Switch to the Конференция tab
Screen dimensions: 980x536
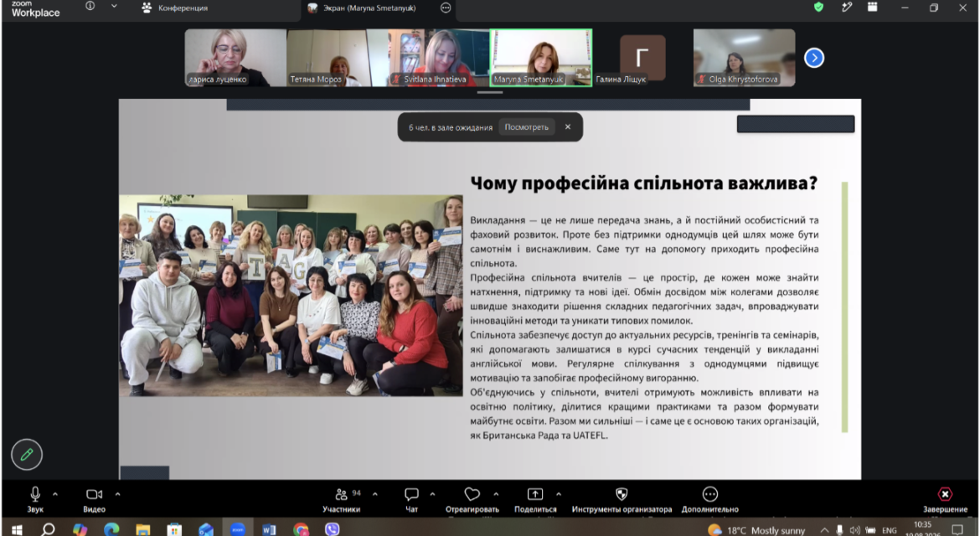point(174,8)
